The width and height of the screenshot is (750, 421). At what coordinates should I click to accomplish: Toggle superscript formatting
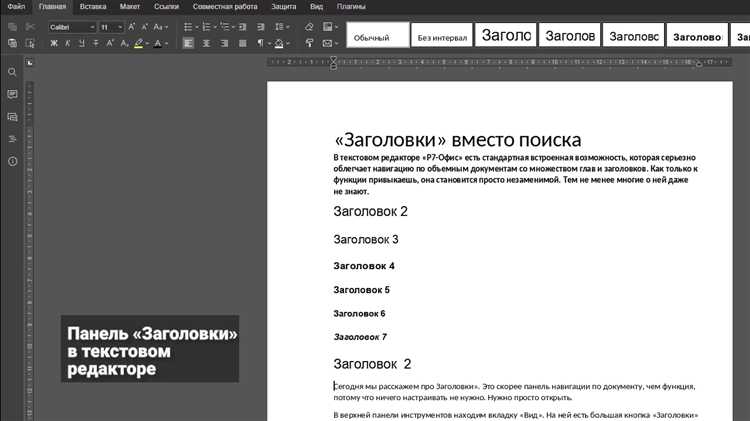pyautogui.click(x=110, y=44)
